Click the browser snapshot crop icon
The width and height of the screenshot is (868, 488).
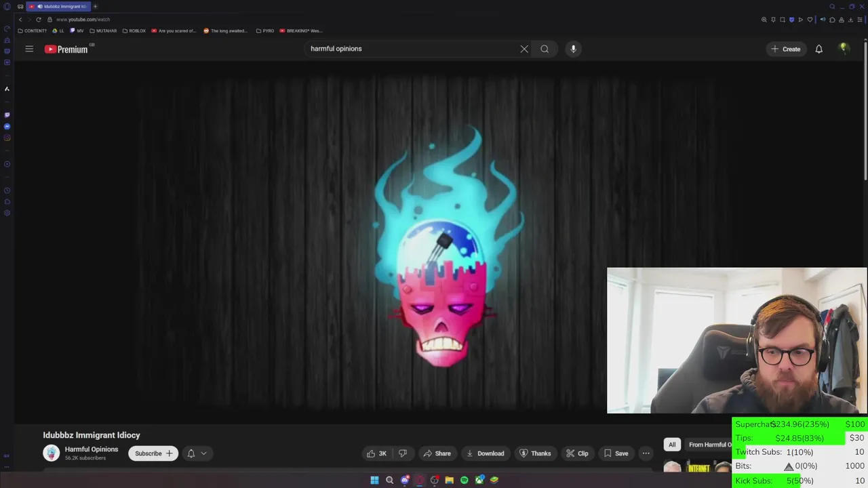coord(783,20)
